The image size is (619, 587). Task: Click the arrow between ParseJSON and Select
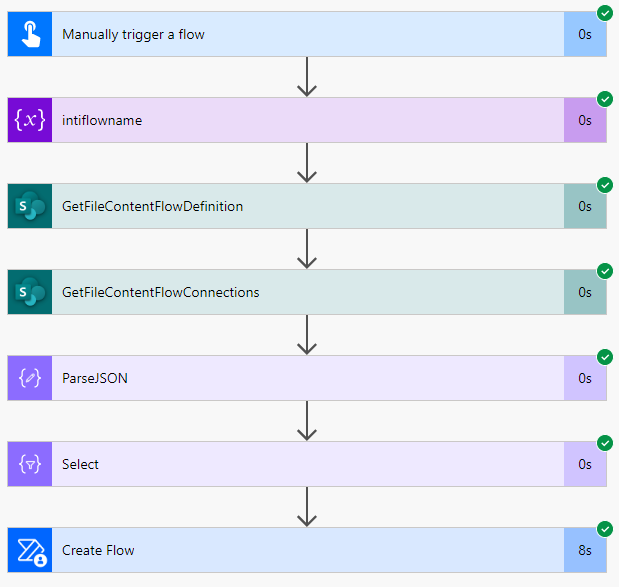point(308,421)
